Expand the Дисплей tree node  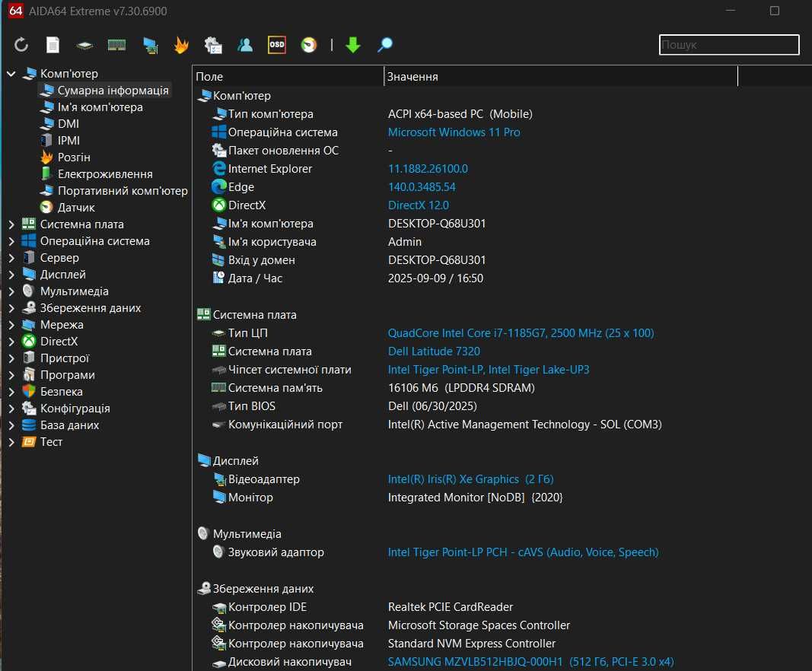[x=11, y=275]
